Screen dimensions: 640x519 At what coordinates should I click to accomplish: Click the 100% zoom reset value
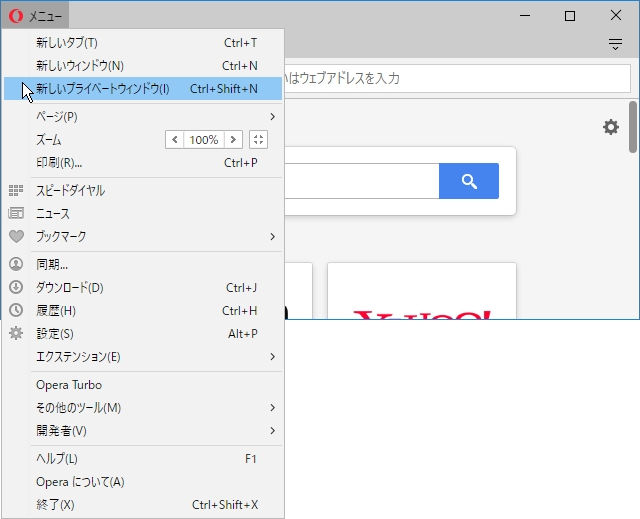point(204,140)
